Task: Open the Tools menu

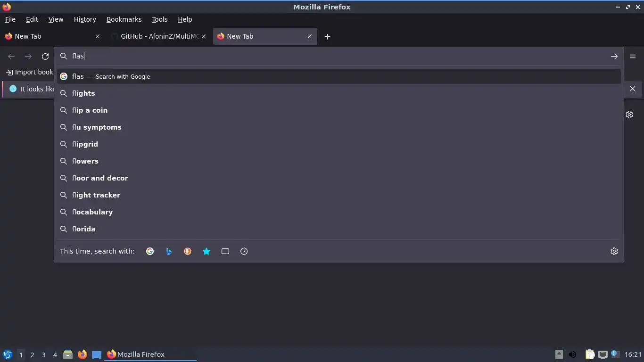Action: 159,19
